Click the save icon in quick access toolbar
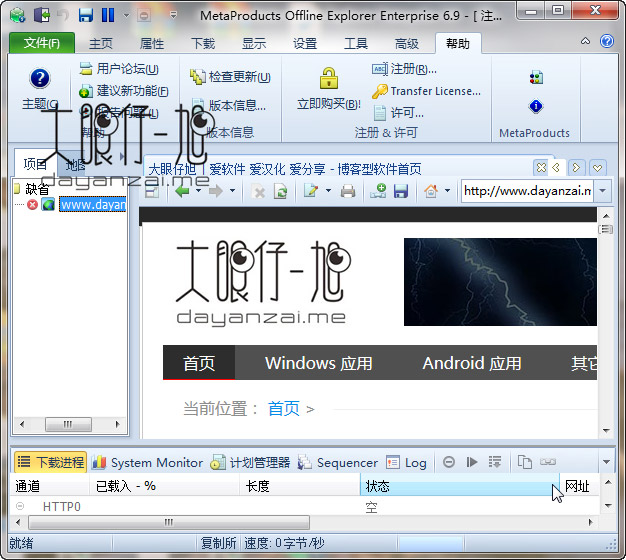 click(x=85, y=16)
